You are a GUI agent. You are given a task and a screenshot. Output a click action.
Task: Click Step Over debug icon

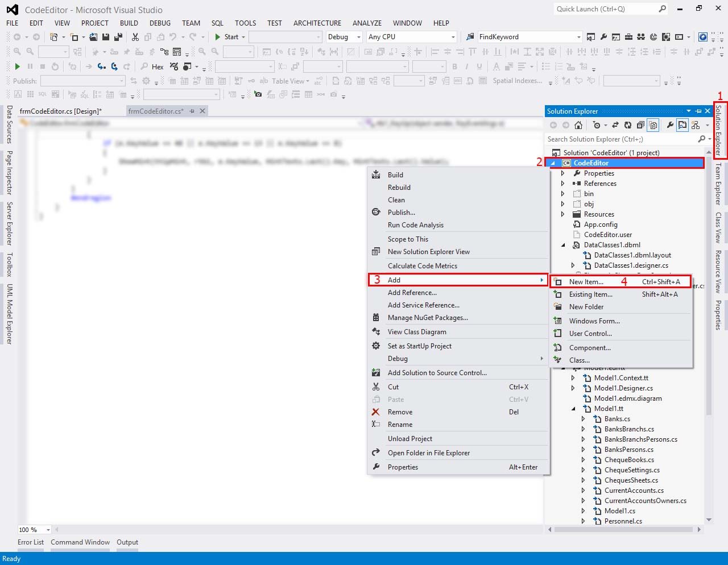[114, 67]
